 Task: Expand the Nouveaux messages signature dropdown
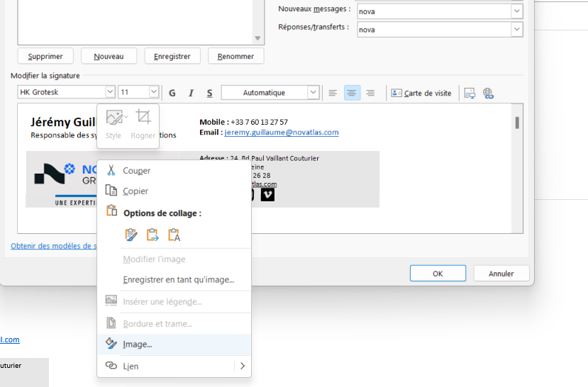pyautogui.click(x=517, y=11)
